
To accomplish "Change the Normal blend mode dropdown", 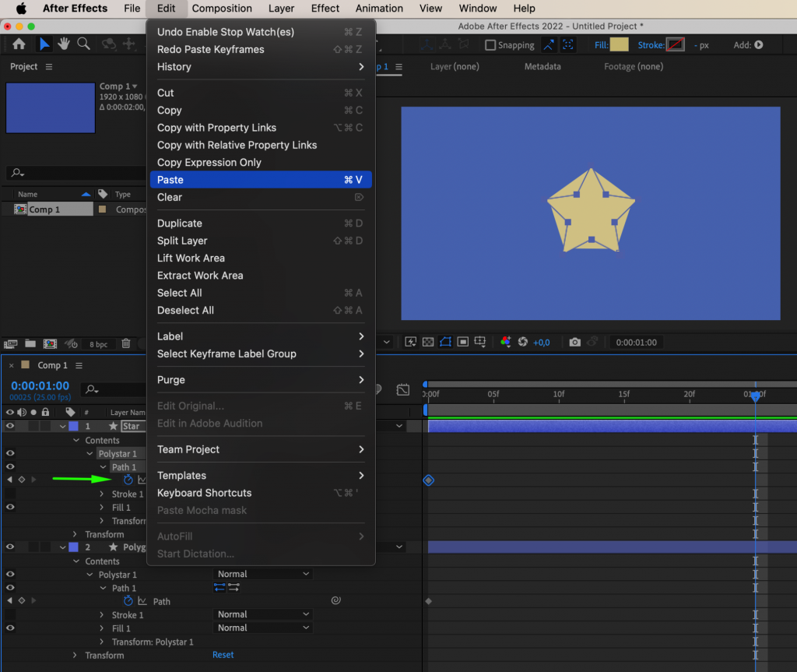I will pyautogui.click(x=262, y=573).
